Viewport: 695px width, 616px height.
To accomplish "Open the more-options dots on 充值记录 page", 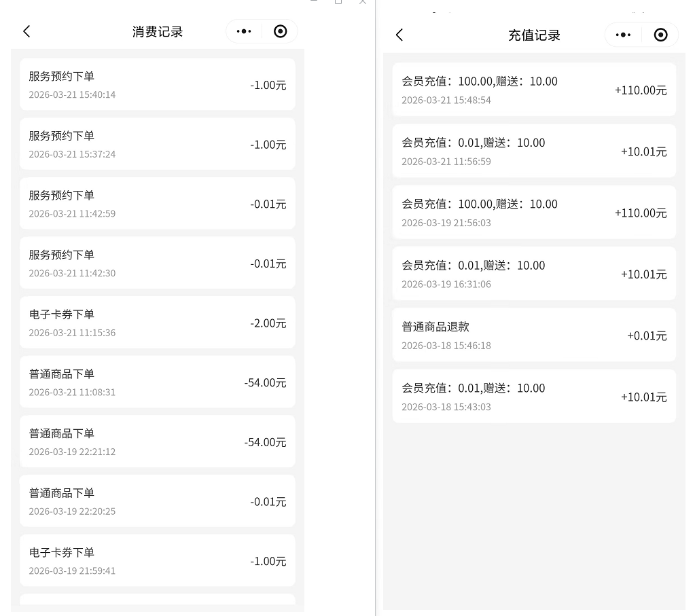I will point(623,35).
